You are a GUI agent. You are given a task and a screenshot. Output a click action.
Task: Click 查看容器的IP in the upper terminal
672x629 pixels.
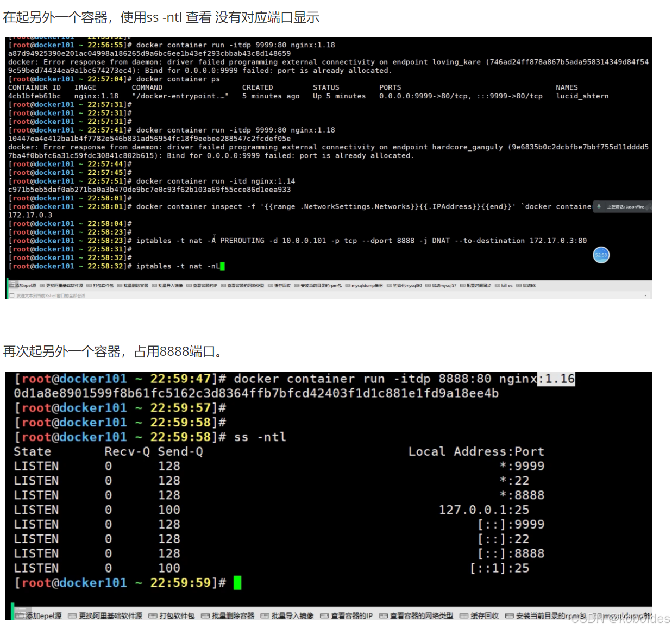[202, 285]
